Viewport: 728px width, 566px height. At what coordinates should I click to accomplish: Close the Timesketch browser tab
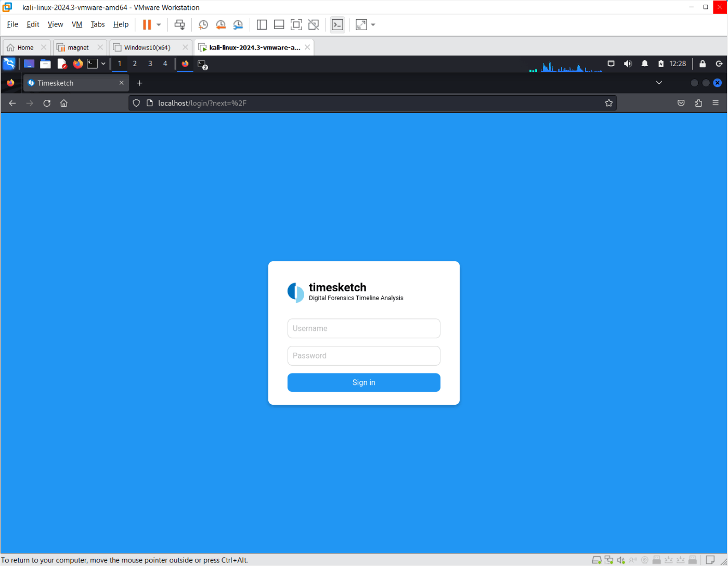coord(121,83)
